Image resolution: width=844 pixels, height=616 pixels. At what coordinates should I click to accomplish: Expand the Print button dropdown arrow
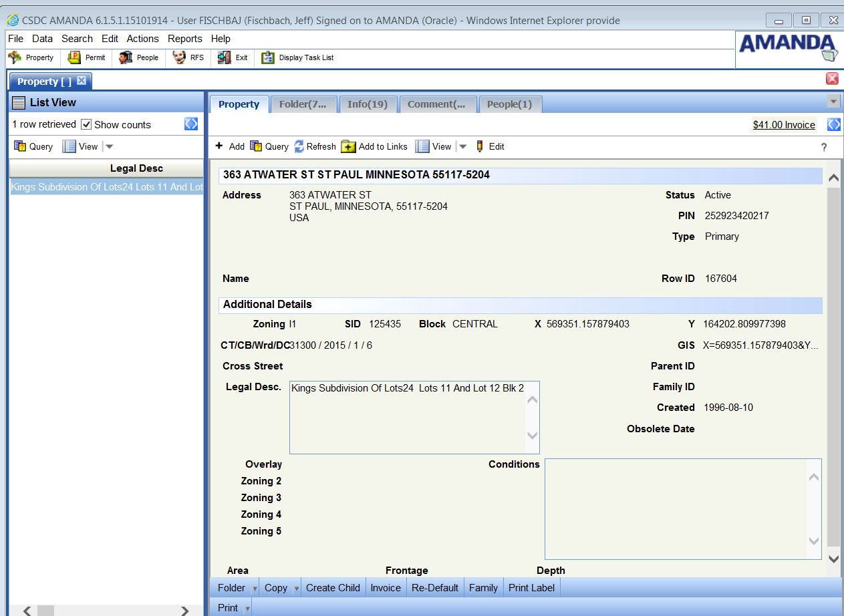click(247, 608)
